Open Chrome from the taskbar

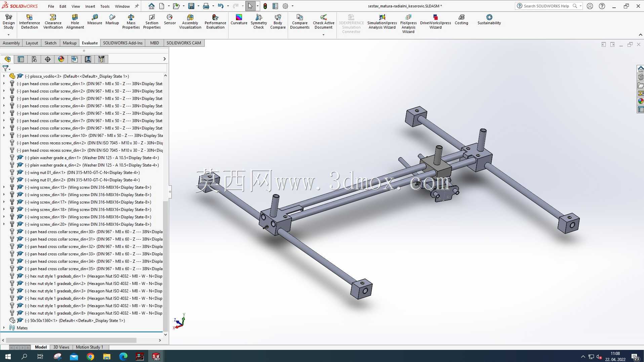(x=90, y=356)
